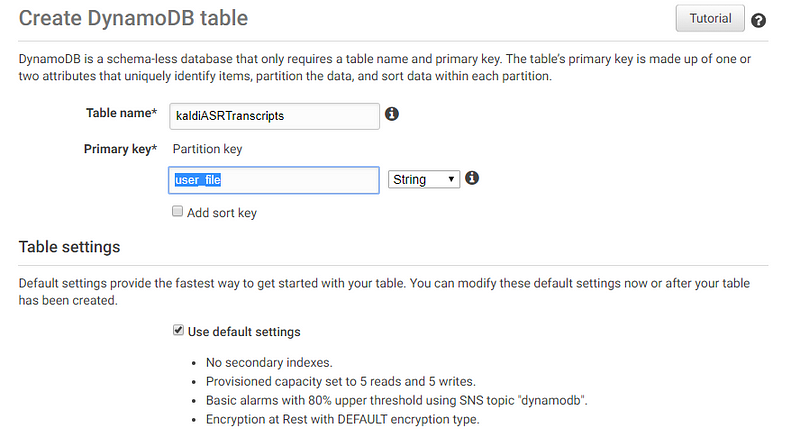Image resolution: width=800 pixels, height=438 pixels.
Task: Click the user_file partition key field
Action: [x=274, y=180]
